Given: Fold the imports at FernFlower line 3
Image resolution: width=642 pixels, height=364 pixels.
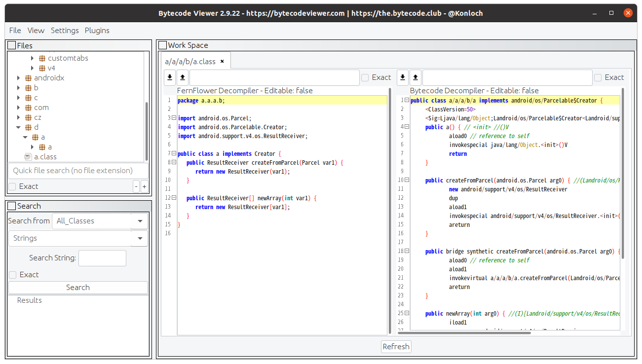Looking at the screenshot, I should tap(174, 118).
